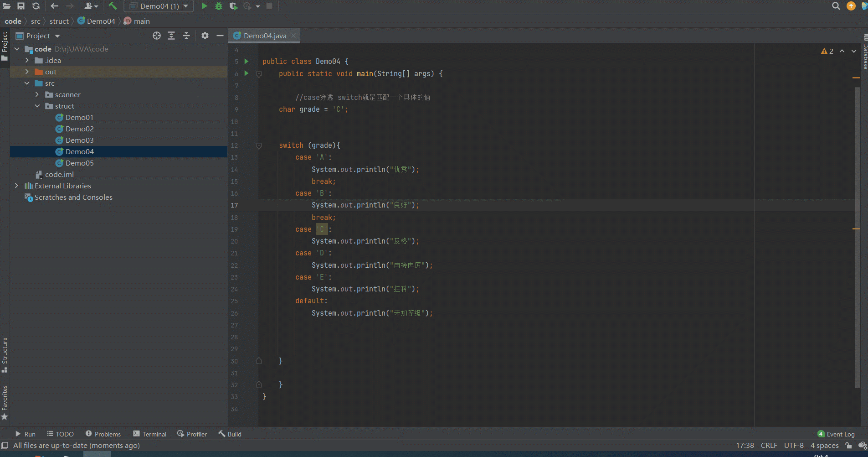The height and width of the screenshot is (457, 868).
Task: Toggle read-only lock icon in status bar
Action: coord(848,446)
